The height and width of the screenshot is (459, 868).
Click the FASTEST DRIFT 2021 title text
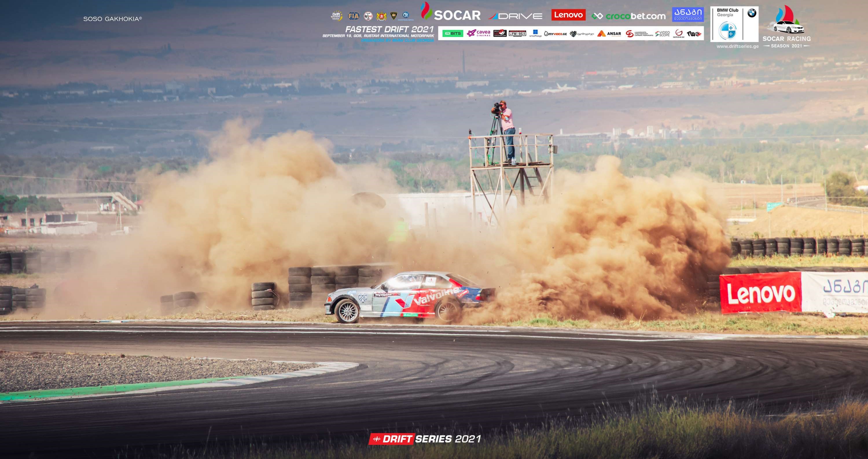[389, 29]
